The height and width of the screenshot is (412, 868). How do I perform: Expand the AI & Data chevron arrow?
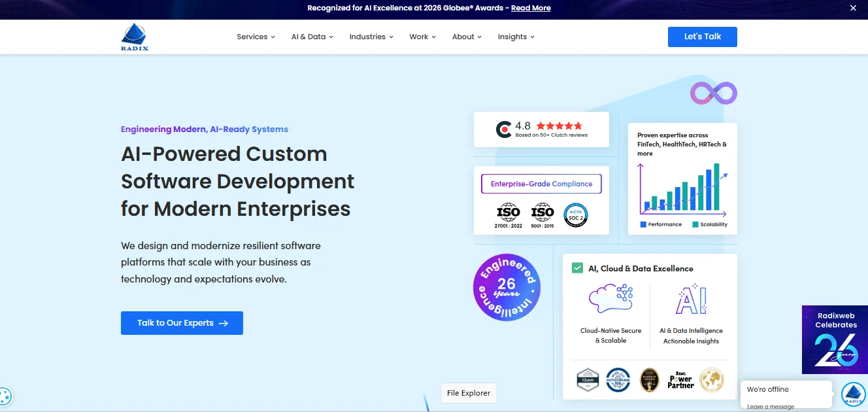coord(331,37)
